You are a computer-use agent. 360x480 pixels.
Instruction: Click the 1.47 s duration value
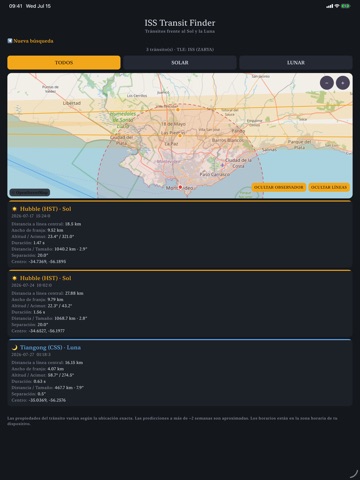coord(39,243)
